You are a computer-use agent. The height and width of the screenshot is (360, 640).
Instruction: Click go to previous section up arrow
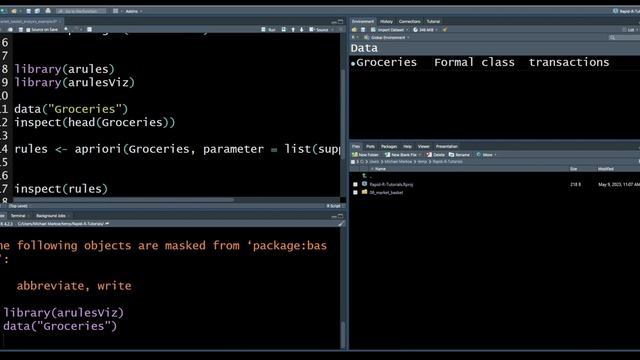(293, 29)
